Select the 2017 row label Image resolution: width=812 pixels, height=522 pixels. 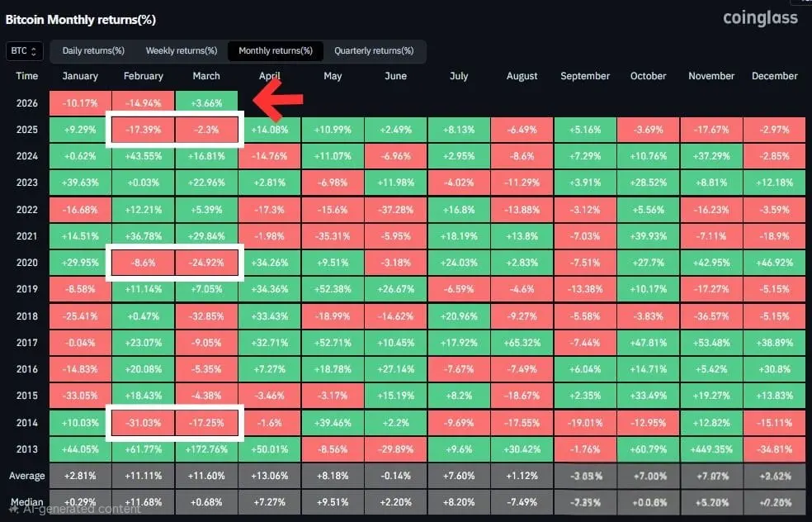tap(27, 342)
